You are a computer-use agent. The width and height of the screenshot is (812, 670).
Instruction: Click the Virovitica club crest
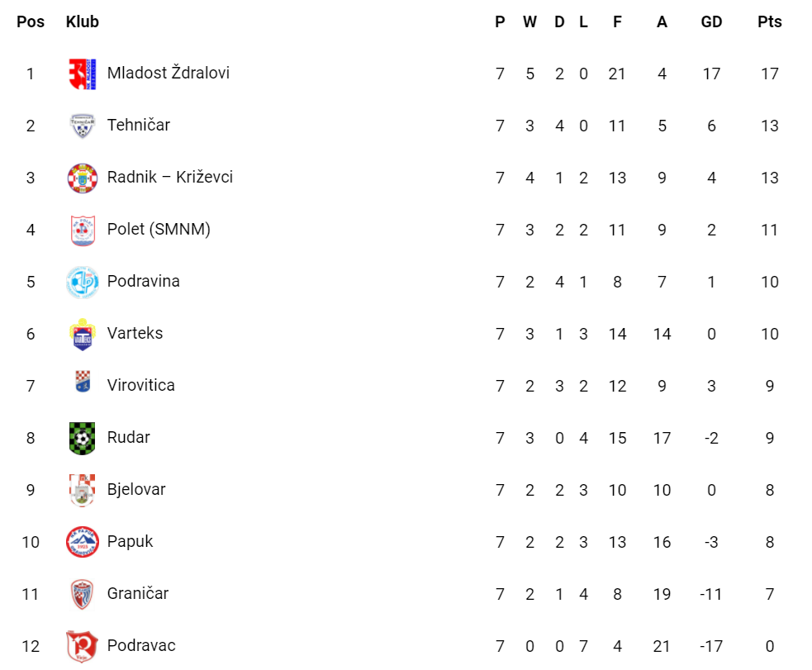pyautogui.click(x=83, y=382)
